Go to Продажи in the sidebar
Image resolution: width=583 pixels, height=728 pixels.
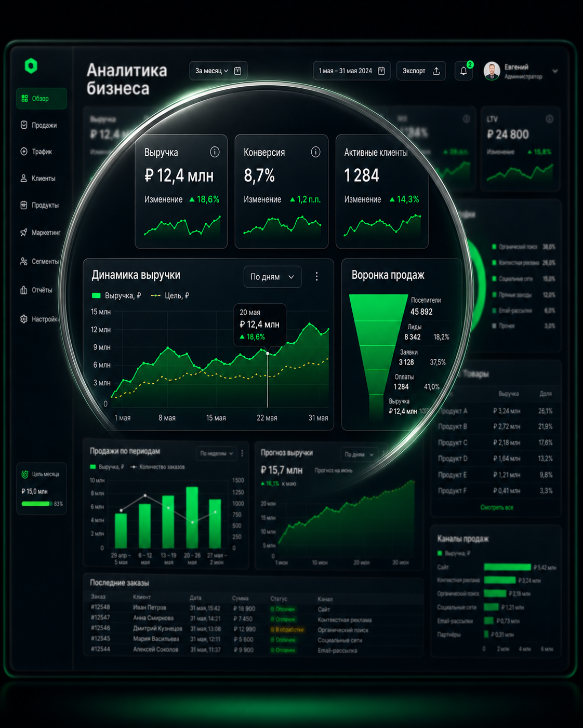pos(39,125)
